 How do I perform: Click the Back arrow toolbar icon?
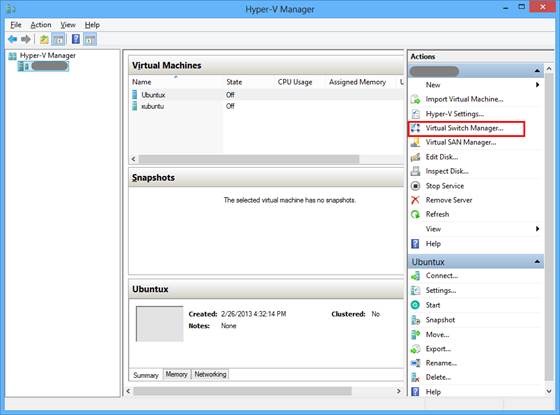point(12,39)
